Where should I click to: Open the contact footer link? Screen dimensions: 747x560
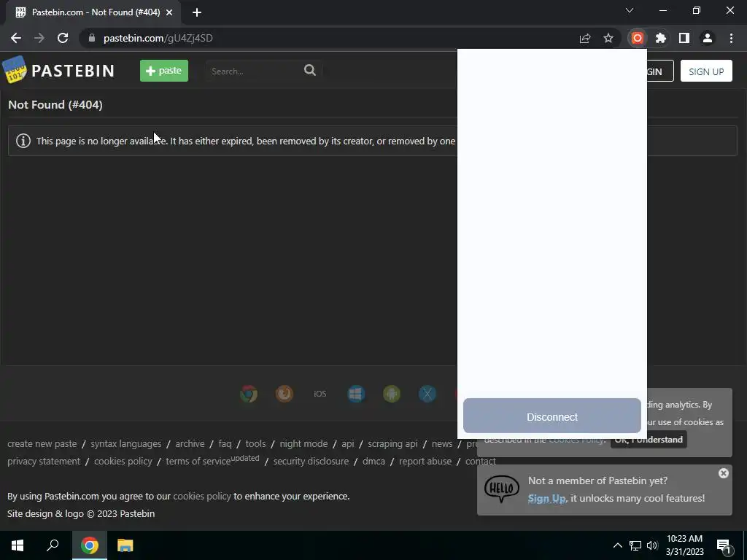pos(480,462)
